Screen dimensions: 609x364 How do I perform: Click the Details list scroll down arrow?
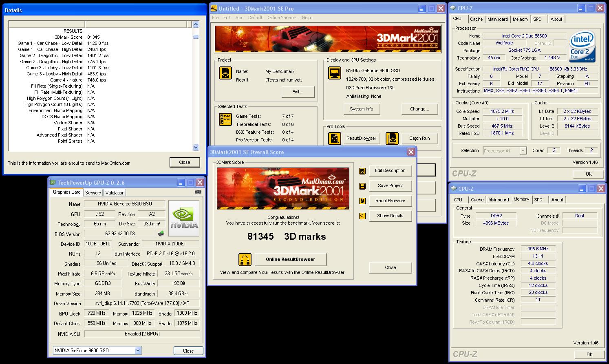coord(196,147)
